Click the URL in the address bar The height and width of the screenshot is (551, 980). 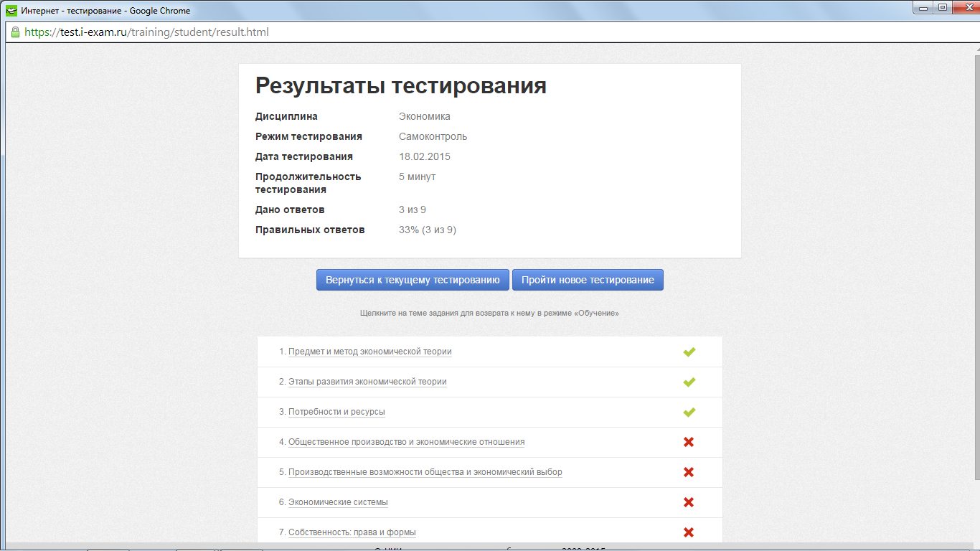click(146, 32)
